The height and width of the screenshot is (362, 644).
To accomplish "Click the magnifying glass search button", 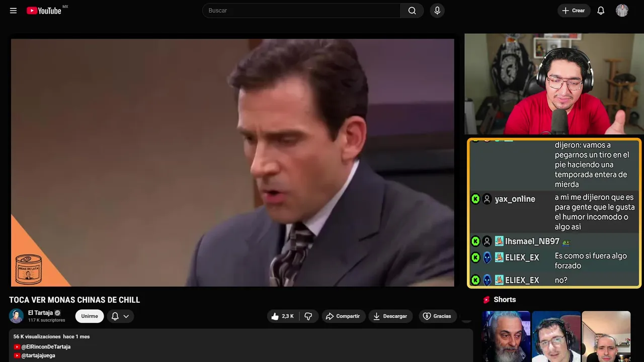I will click(x=412, y=11).
